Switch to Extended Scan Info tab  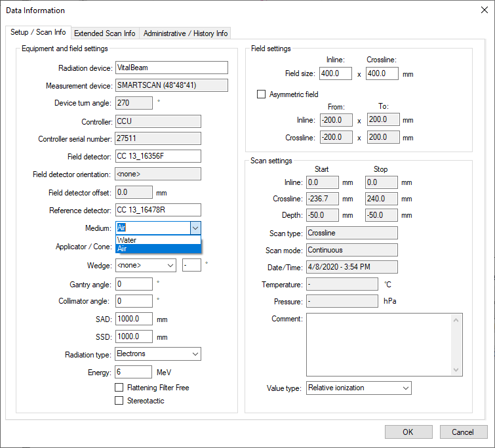[104, 33]
